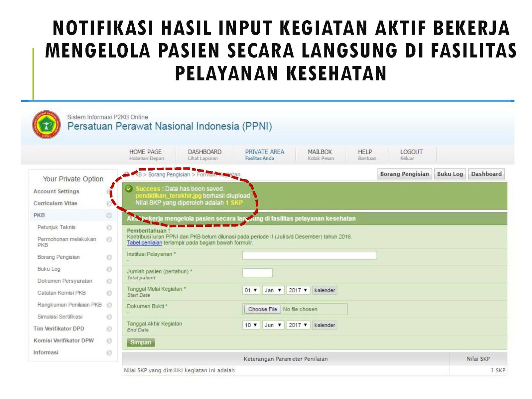Click the Simpan save button
Viewport: 532px width, 399px height.
pos(141,342)
